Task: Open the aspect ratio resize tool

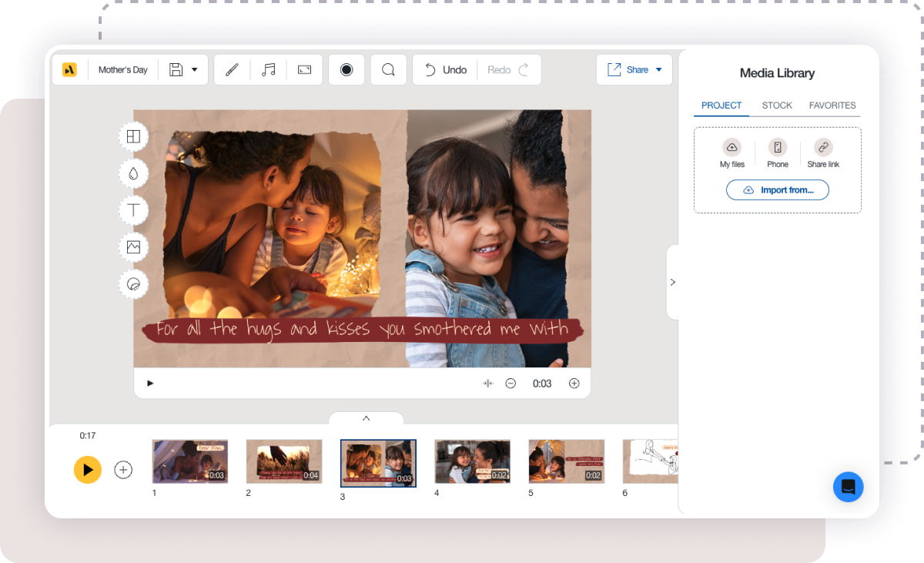Action: click(304, 69)
